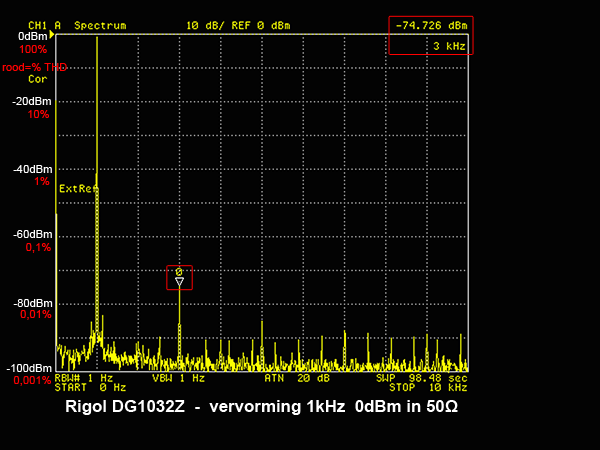600x450 pixels.
Task: Click the -100dBm axis label
Action: tap(29, 368)
